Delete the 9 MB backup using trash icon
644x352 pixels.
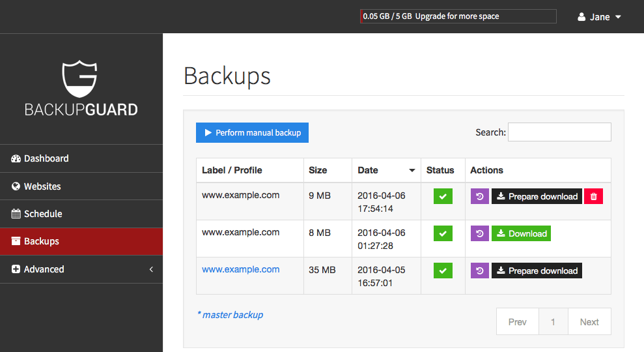[x=593, y=197]
